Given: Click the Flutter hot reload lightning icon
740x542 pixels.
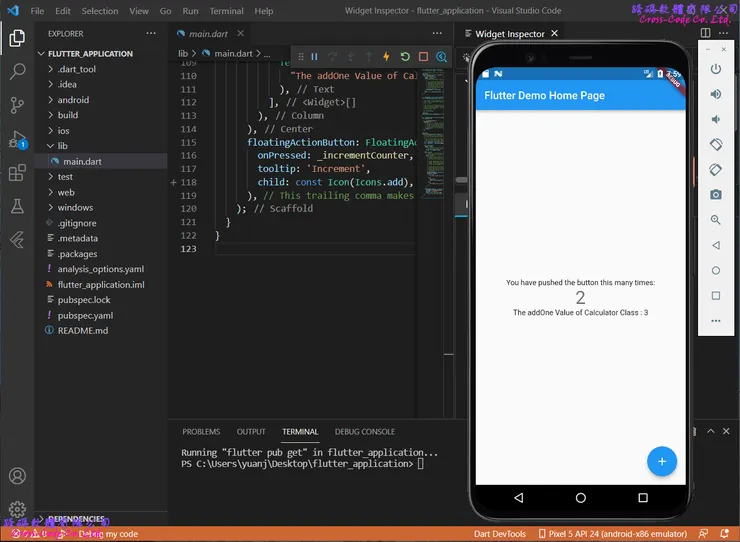Looking at the screenshot, I should click(x=386, y=57).
